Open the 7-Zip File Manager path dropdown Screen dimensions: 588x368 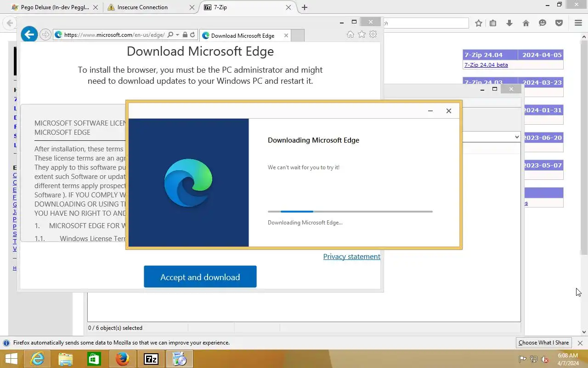click(x=516, y=137)
